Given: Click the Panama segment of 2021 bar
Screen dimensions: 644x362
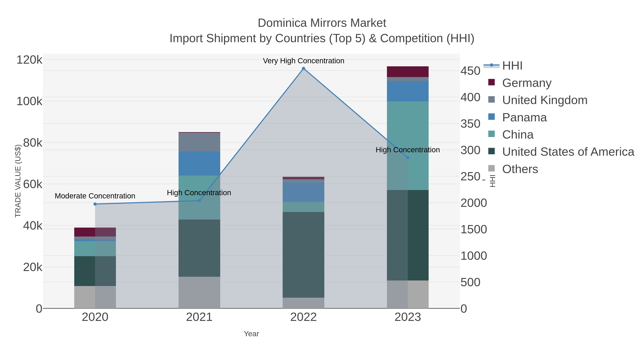Looking at the screenshot, I should click(199, 164).
